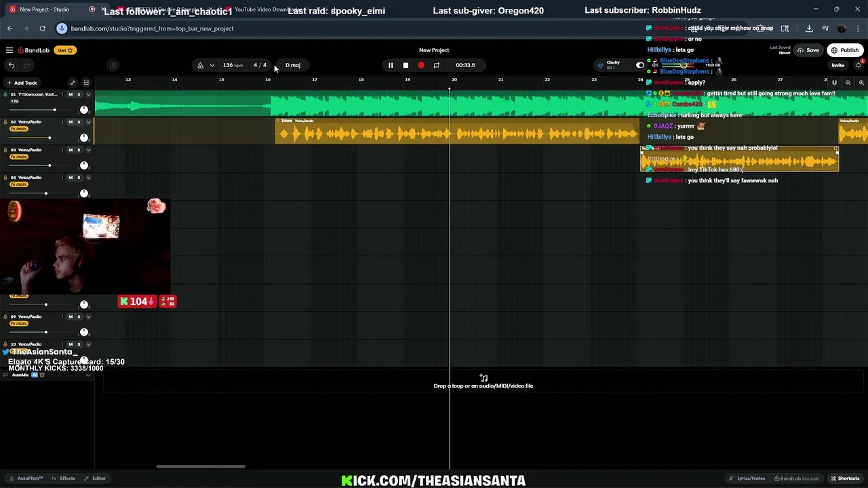
Task: Zoom out the timeline
Action: pyautogui.click(x=848, y=83)
